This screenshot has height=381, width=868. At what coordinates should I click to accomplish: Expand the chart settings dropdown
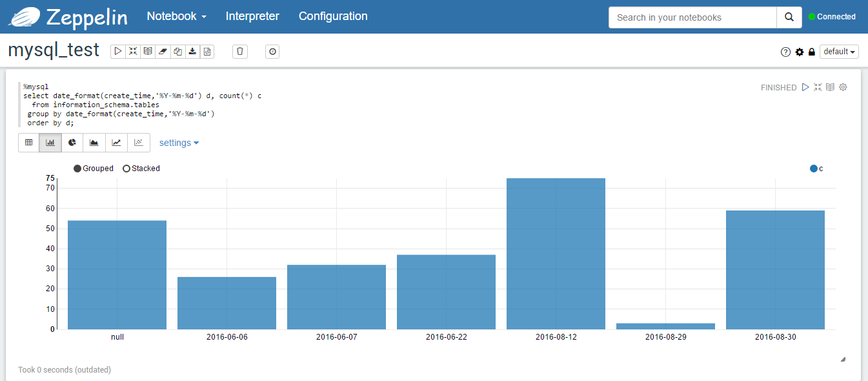[179, 143]
